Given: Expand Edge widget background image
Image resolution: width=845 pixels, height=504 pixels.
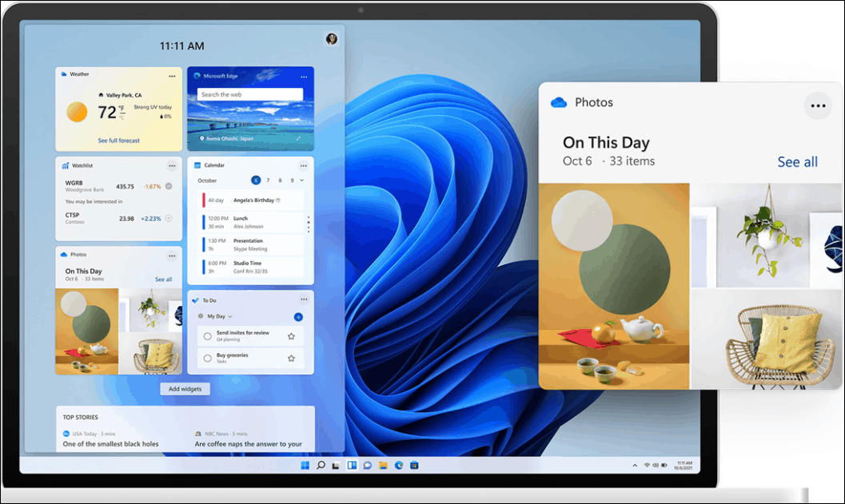Looking at the screenshot, I should pos(298,138).
